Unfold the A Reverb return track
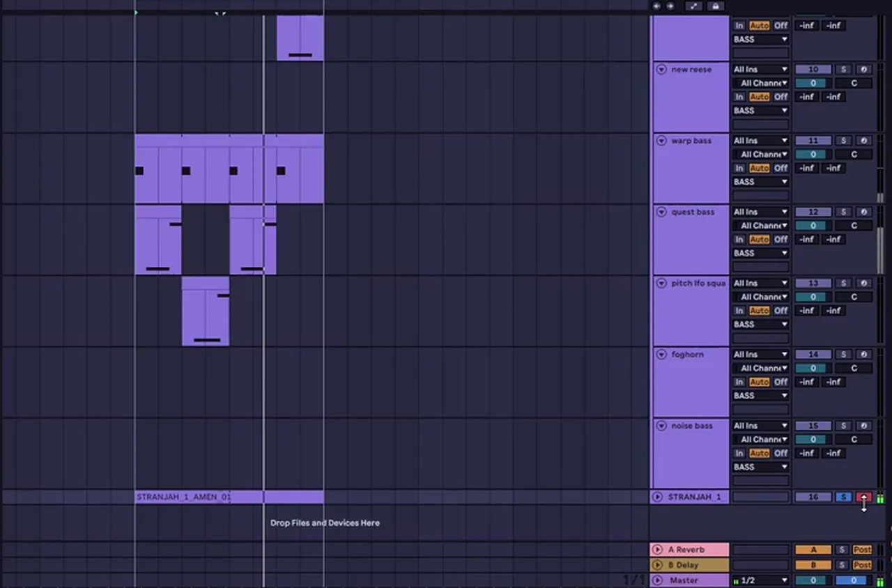This screenshot has width=892, height=588. pos(657,550)
